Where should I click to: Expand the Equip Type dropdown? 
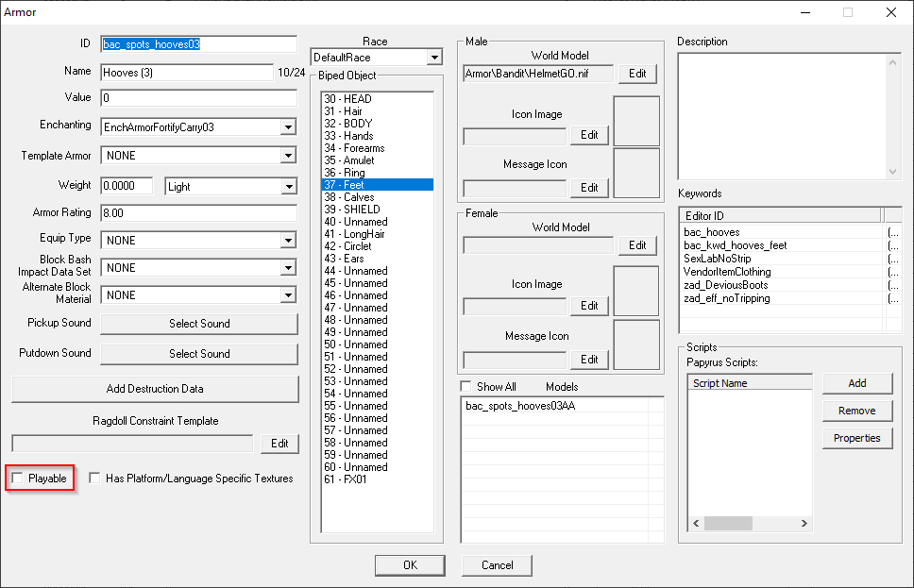coord(288,240)
